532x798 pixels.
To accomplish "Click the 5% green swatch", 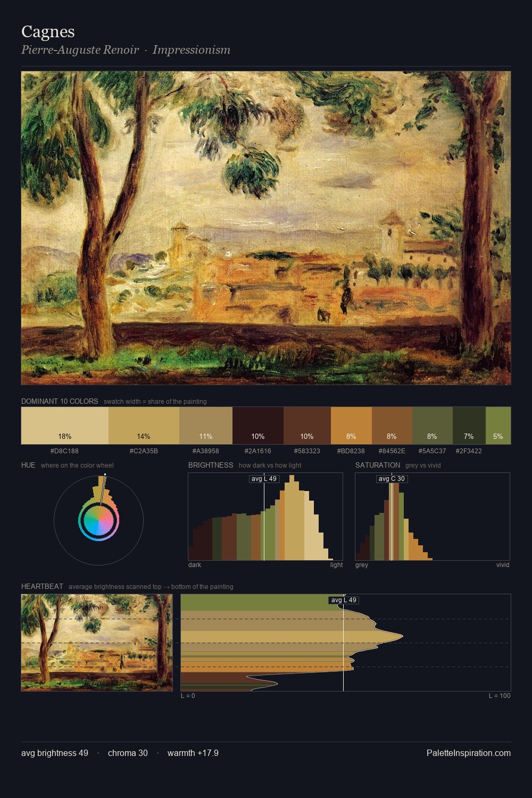I will (x=498, y=425).
